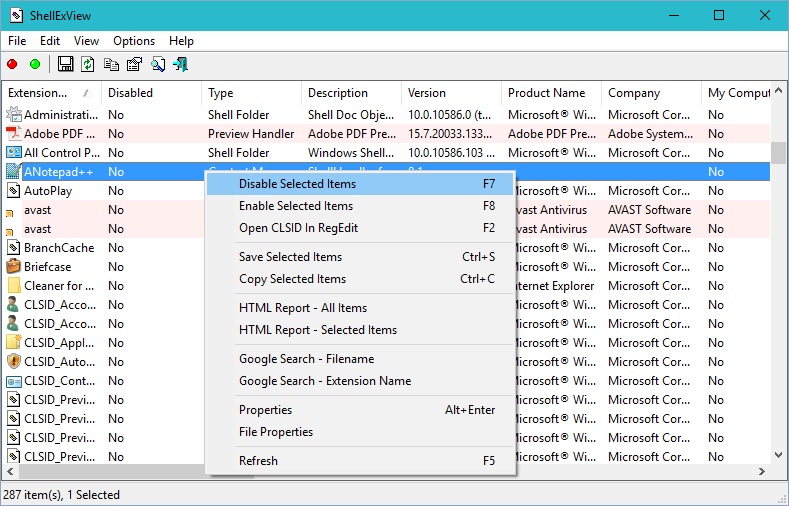Click the Save floppy disk toolbar icon
Screen dimensions: 789x506
66,65
